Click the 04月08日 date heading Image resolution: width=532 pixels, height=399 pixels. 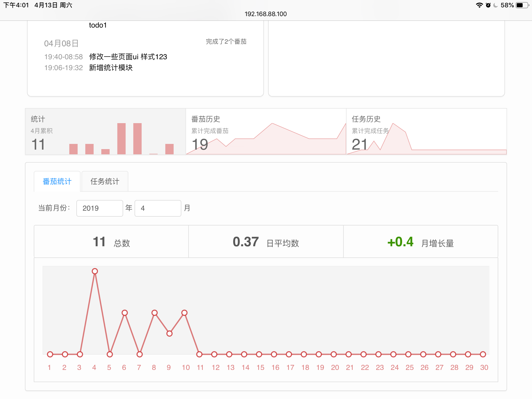[61, 43]
